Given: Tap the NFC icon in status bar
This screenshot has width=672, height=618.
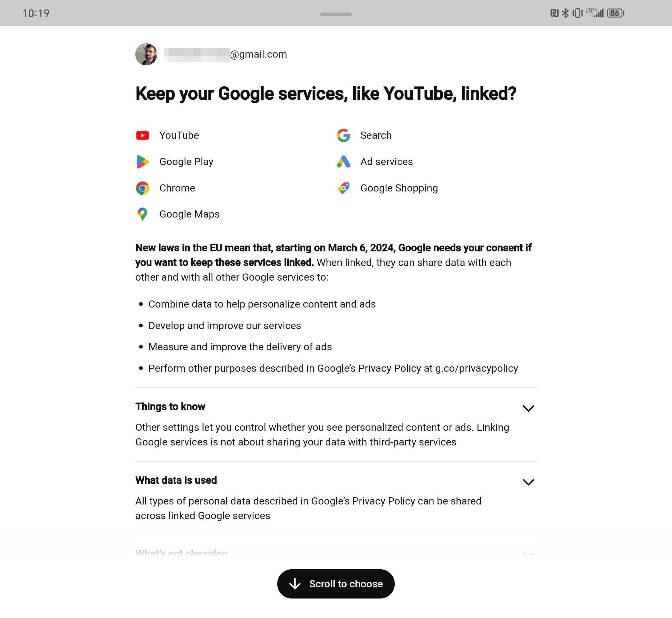Looking at the screenshot, I should (554, 13).
